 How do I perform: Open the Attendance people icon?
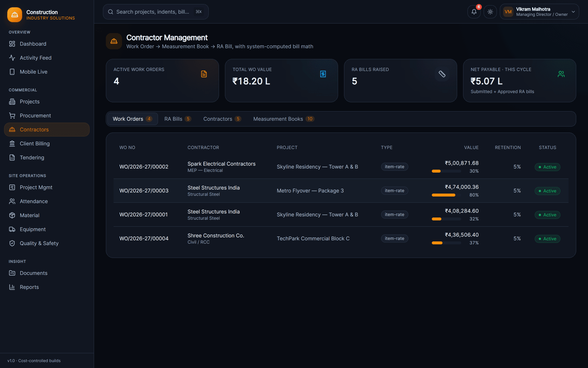click(12, 201)
